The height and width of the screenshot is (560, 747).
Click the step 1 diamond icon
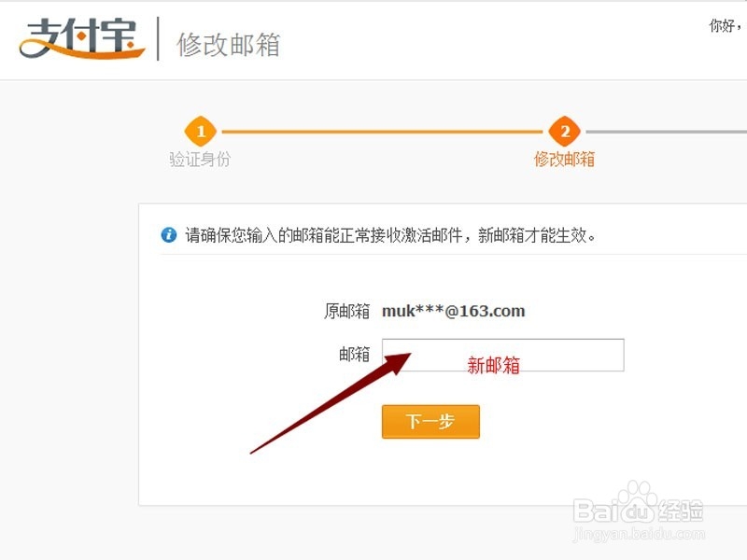pyautogui.click(x=201, y=131)
